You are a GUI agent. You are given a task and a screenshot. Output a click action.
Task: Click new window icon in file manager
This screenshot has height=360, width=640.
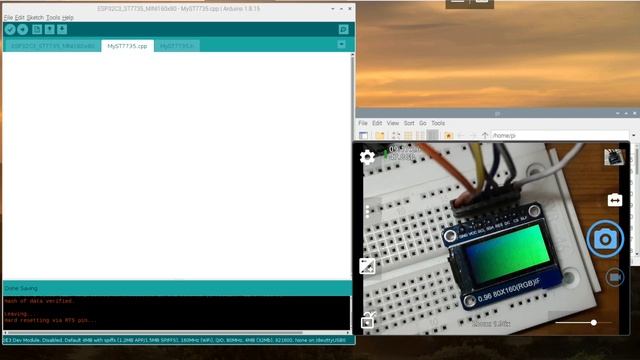[363, 135]
